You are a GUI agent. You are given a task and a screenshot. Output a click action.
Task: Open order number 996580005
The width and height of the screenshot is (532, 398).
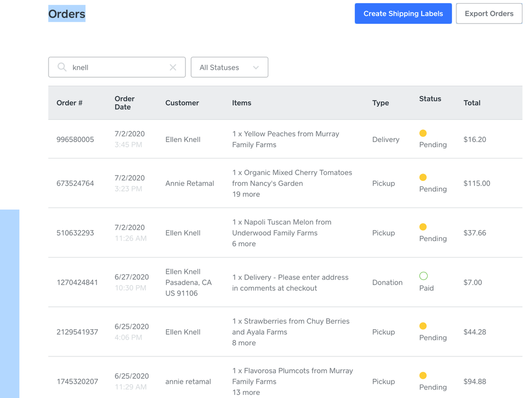75,140
